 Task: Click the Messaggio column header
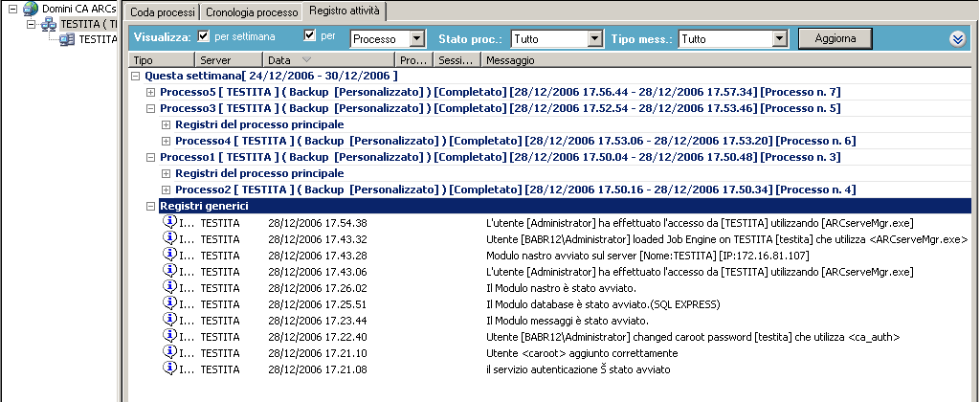(x=725, y=60)
